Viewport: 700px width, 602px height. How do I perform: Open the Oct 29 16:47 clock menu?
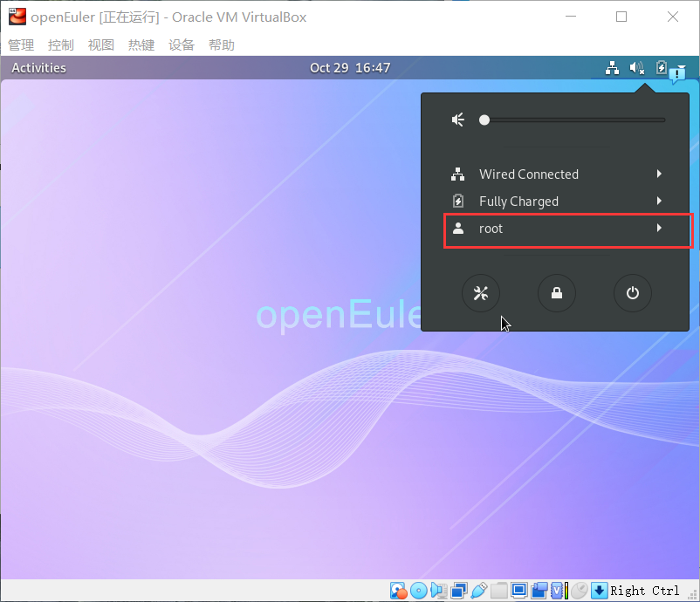tap(350, 68)
